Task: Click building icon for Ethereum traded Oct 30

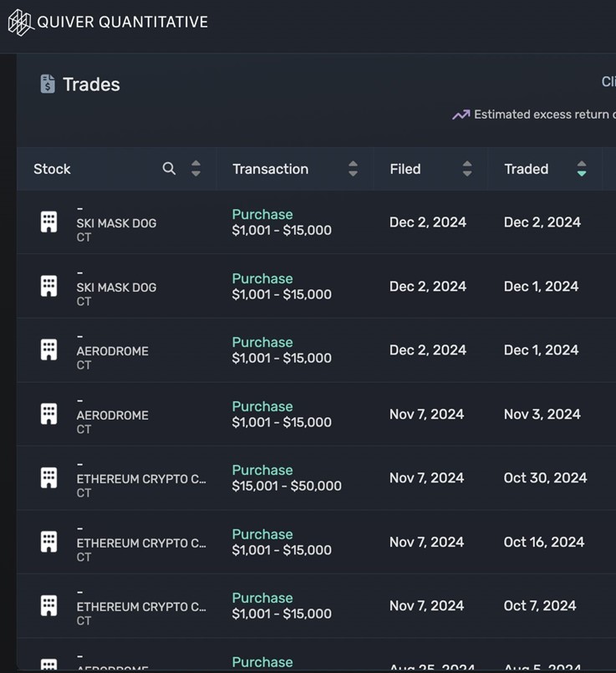Action: pyautogui.click(x=48, y=477)
